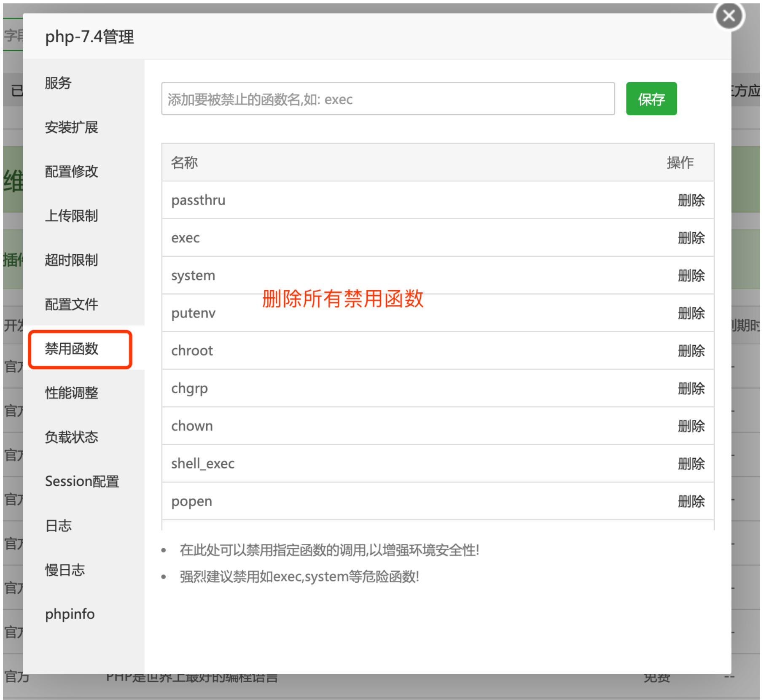Viewport: 764px width, 700px height.
Task: Remove popen from the list
Action: point(691,501)
